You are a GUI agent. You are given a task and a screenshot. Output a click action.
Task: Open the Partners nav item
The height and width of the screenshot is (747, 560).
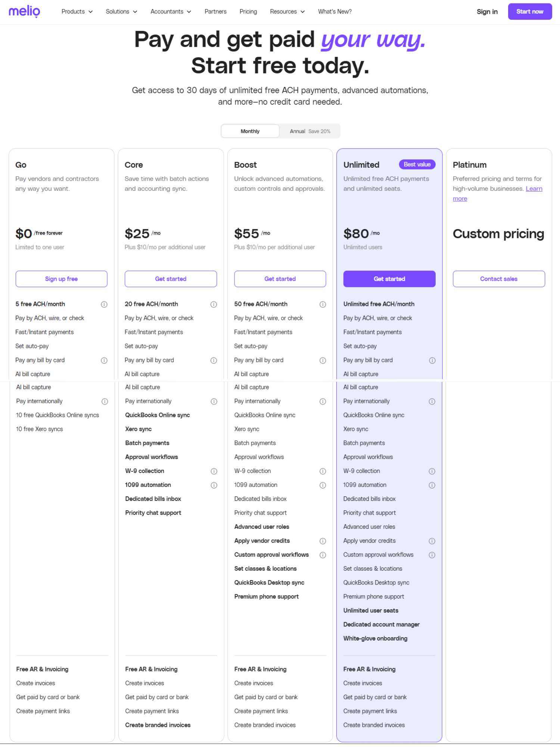coord(215,12)
